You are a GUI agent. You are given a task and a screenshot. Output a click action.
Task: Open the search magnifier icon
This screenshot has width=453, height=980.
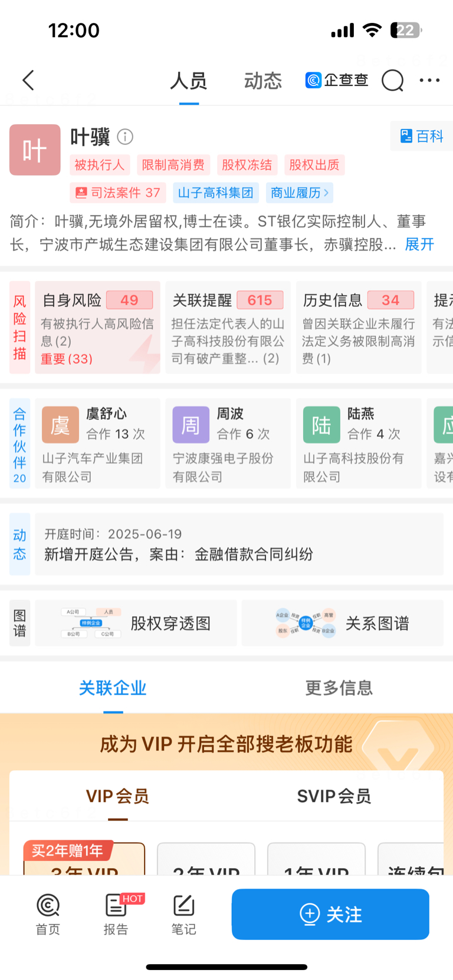coord(392,80)
